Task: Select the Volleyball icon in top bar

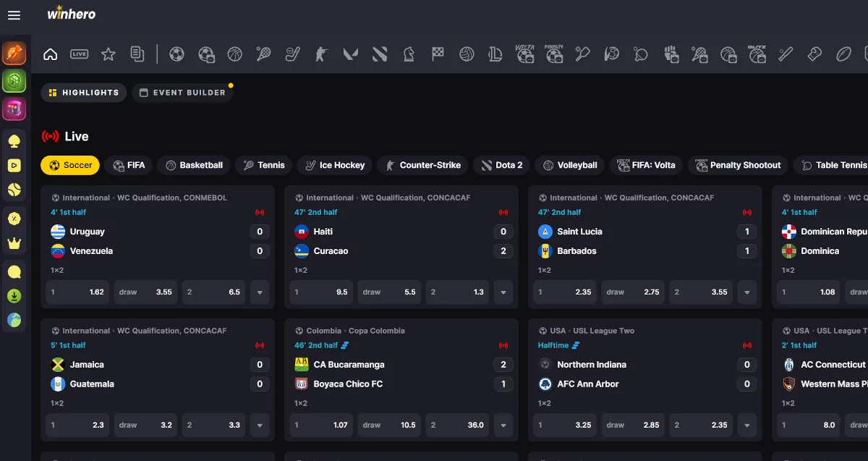Action: point(467,54)
